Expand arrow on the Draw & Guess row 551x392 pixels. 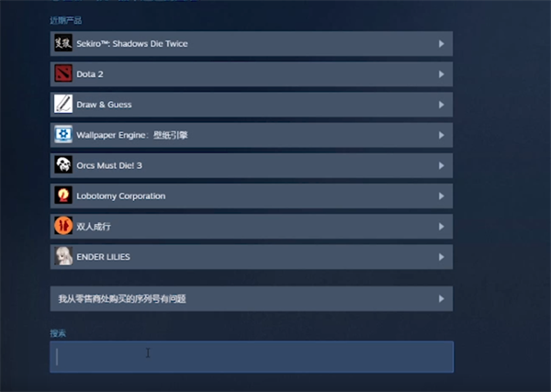[442, 105]
